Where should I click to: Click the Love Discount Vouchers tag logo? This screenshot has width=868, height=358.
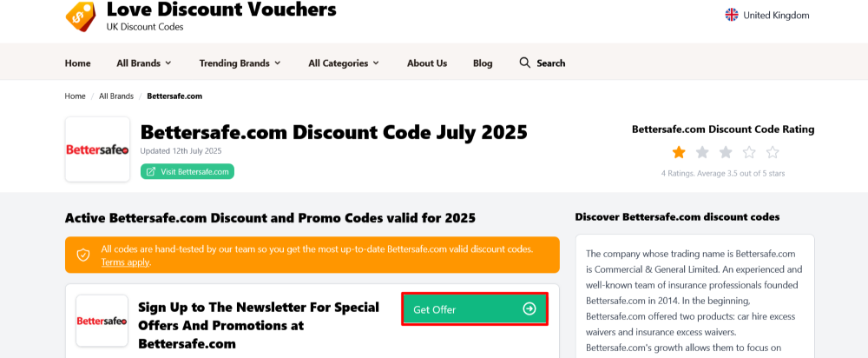[x=81, y=17]
